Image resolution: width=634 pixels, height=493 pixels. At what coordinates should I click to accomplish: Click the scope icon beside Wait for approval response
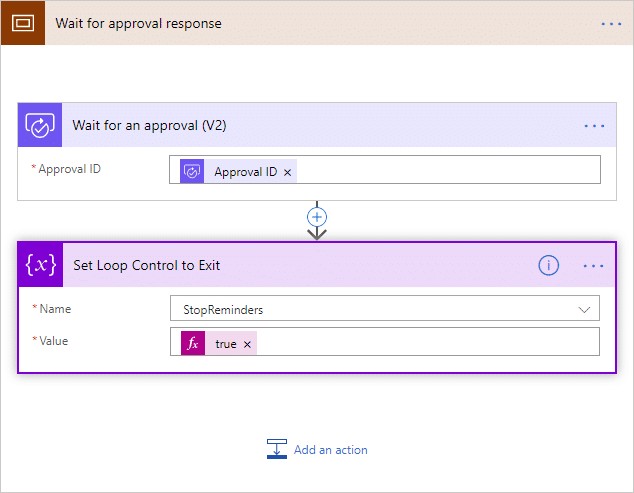[23, 23]
